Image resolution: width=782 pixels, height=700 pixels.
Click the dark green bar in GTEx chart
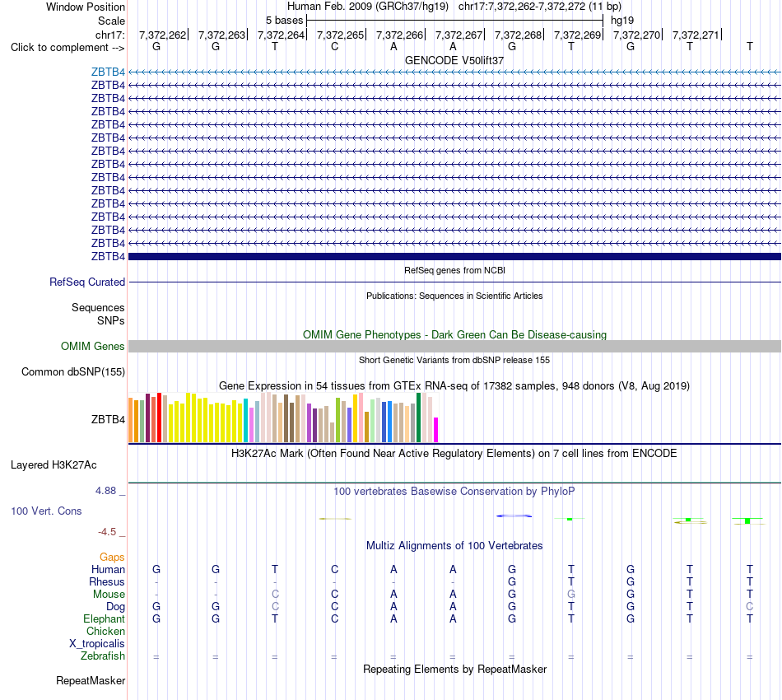[x=418, y=418]
